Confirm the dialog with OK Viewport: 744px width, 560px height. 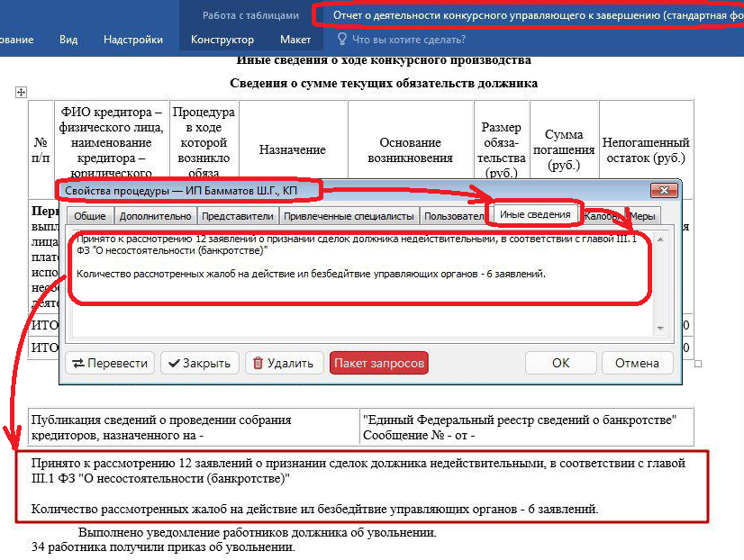[x=560, y=363]
